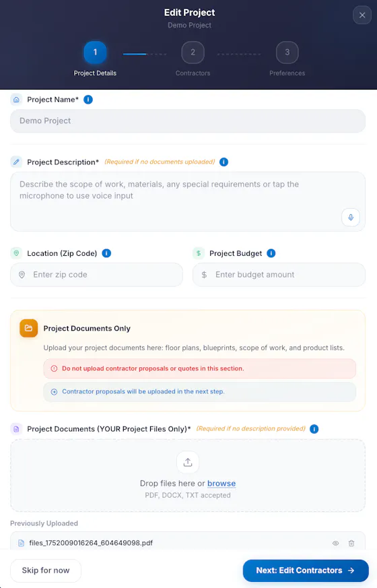377x588 pixels.
Task: Go to step 2 Contractors
Action: pyautogui.click(x=193, y=52)
